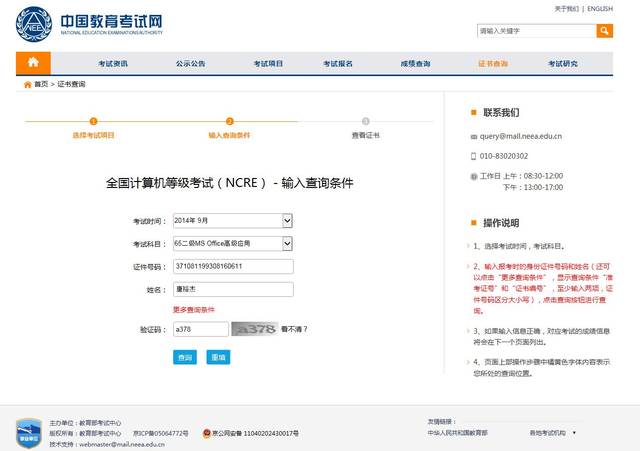
Task: Click the ENGLISH link at top
Action: 600,9
